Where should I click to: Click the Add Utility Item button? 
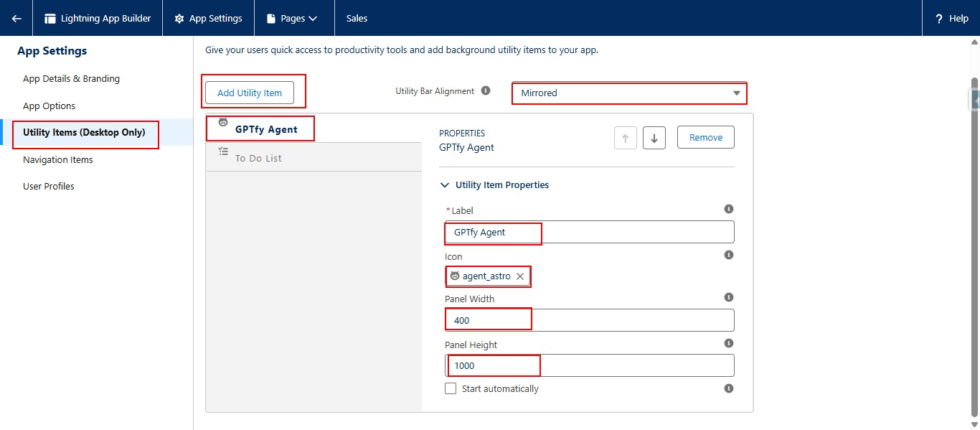tap(250, 93)
